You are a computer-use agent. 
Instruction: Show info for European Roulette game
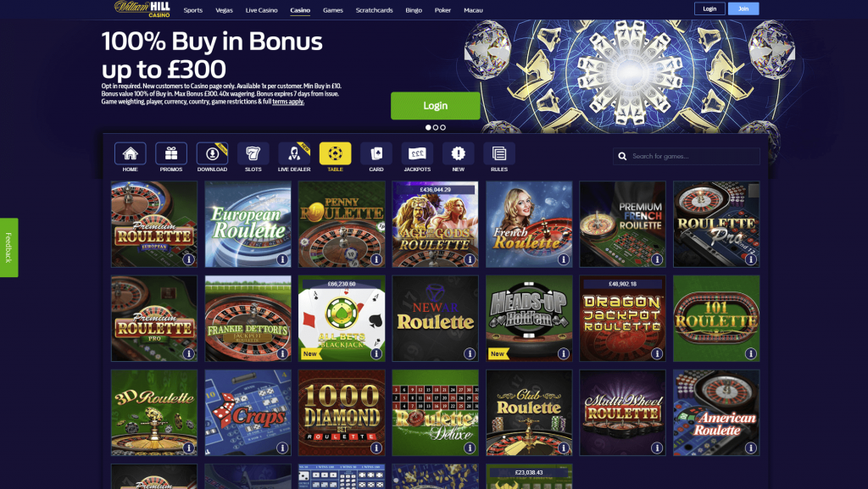tap(282, 259)
